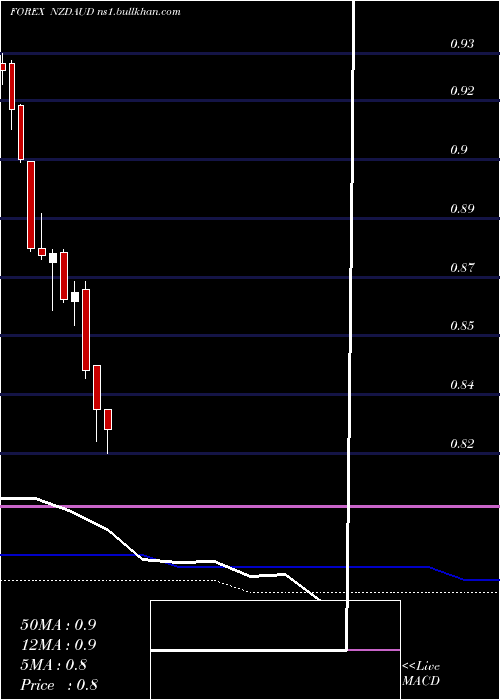The image size is (500, 700).
Task: Select the first white candlestick near 0.87
Action: click(53, 258)
